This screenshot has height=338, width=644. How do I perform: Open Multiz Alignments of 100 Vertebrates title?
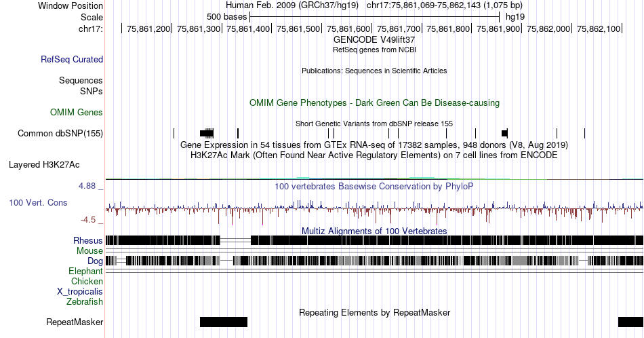374,231
